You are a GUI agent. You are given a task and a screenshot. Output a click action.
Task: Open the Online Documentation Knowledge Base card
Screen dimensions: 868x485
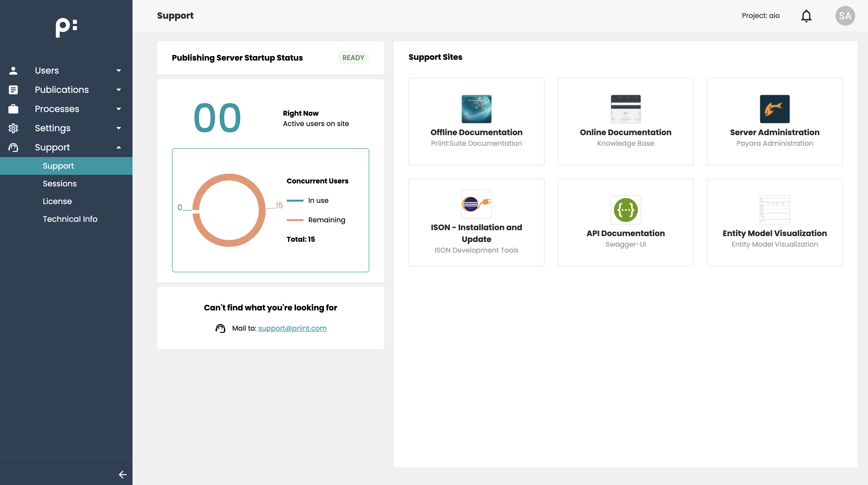(625, 122)
